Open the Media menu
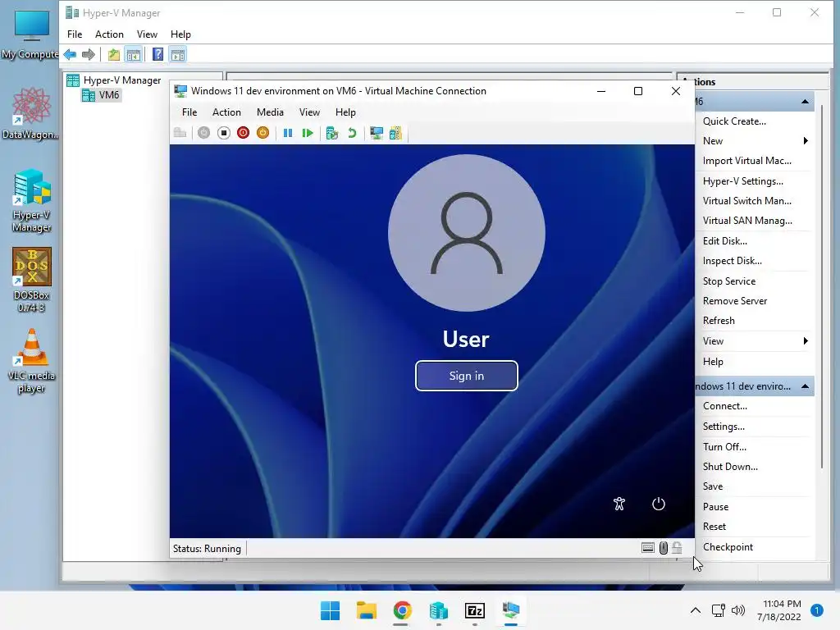Image resolution: width=840 pixels, height=630 pixels. [x=270, y=112]
